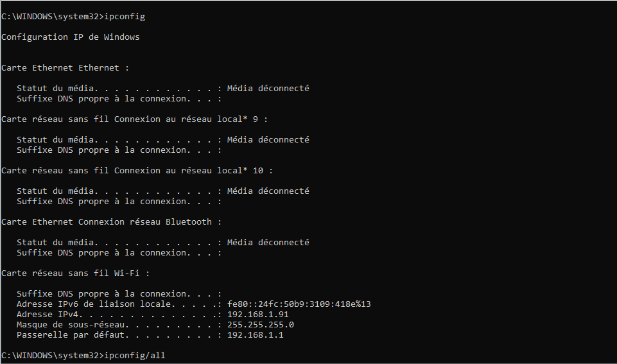The image size is (617, 364).
Task: Click 'Média déconnecté' under local* 10
Action: [x=268, y=191]
